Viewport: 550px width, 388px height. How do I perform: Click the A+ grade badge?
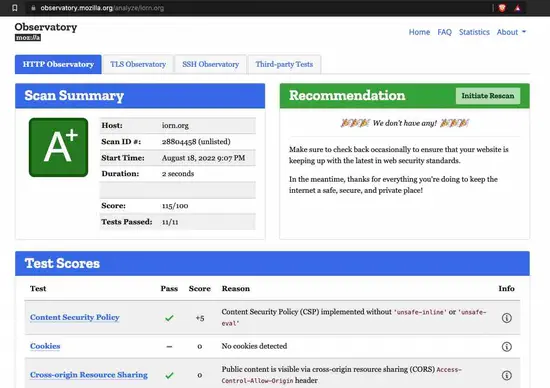click(x=59, y=147)
